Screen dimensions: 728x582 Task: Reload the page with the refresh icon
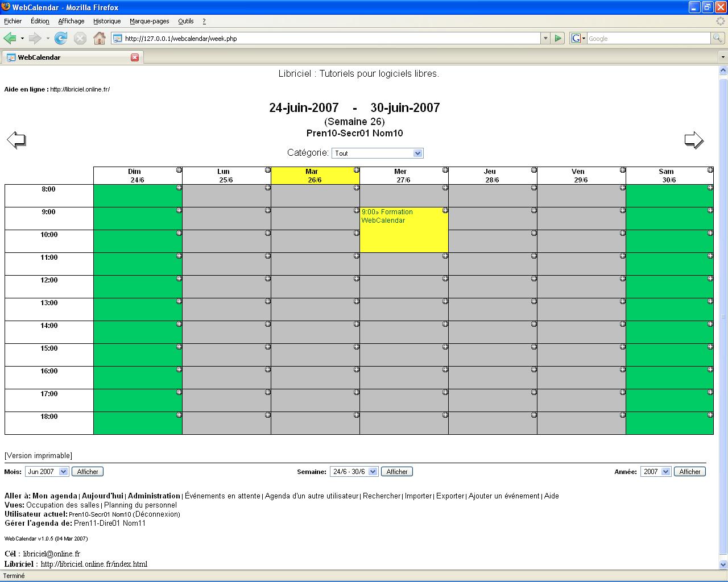tap(61, 38)
